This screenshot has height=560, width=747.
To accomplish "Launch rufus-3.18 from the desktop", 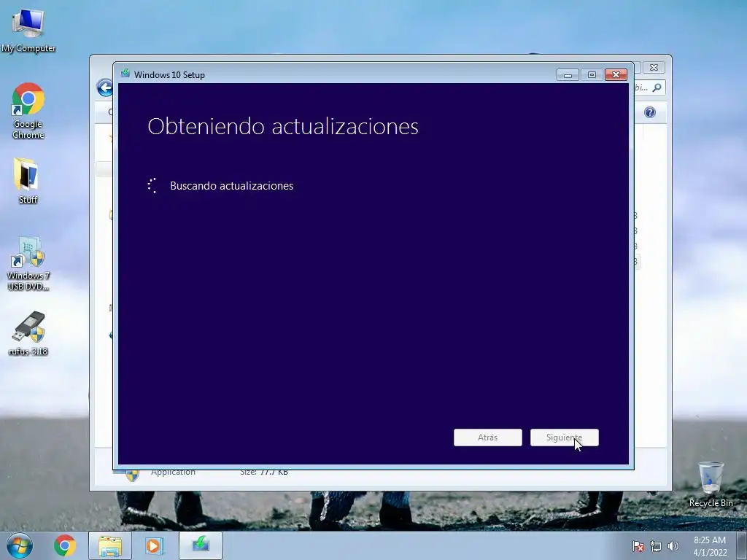I will [28, 334].
